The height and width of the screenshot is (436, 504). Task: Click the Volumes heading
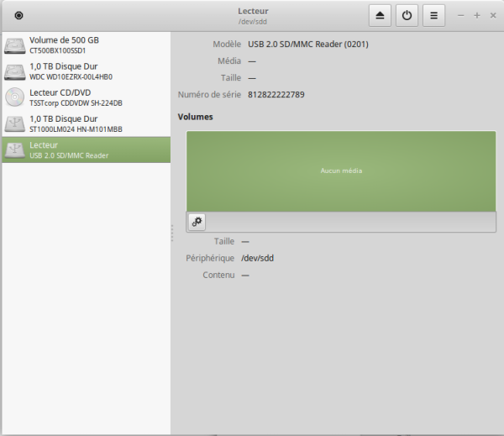click(x=196, y=117)
